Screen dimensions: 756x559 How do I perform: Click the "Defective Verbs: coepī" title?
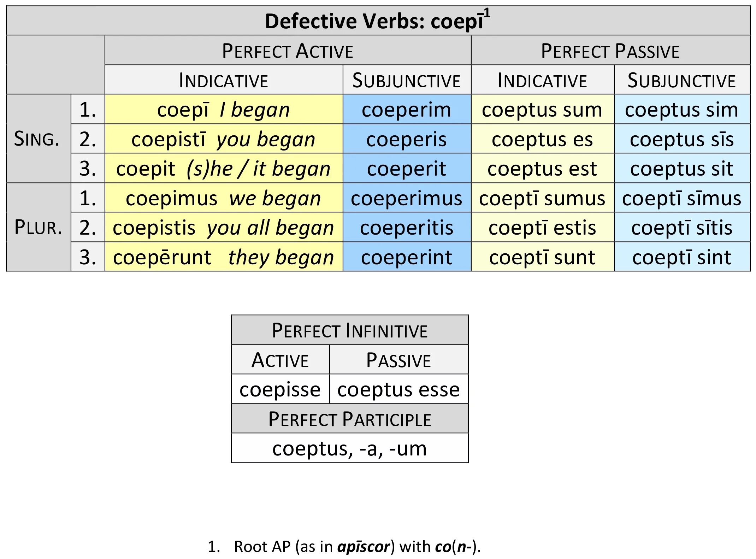click(377, 21)
